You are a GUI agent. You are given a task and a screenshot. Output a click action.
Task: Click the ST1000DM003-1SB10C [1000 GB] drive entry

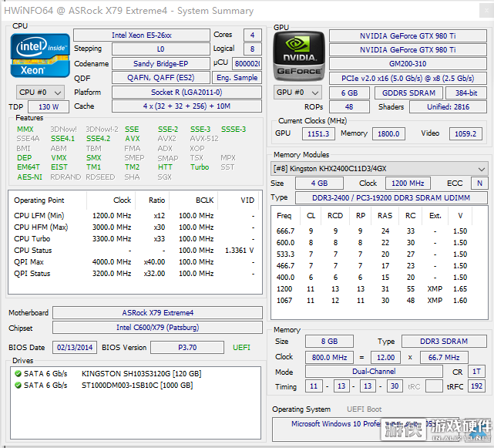(x=137, y=386)
